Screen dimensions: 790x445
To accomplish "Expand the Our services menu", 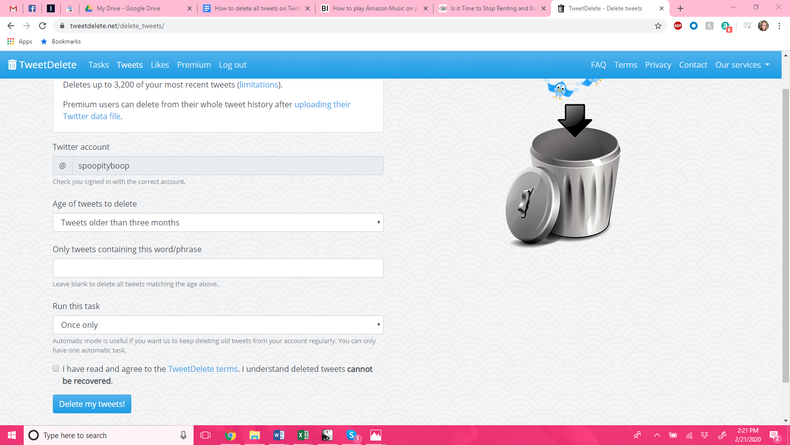I will pos(742,65).
